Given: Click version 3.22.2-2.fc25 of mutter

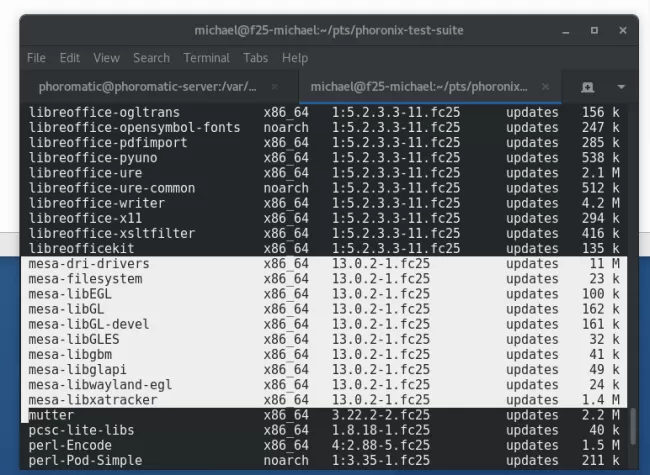Looking at the screenshot, I should 381,415.
